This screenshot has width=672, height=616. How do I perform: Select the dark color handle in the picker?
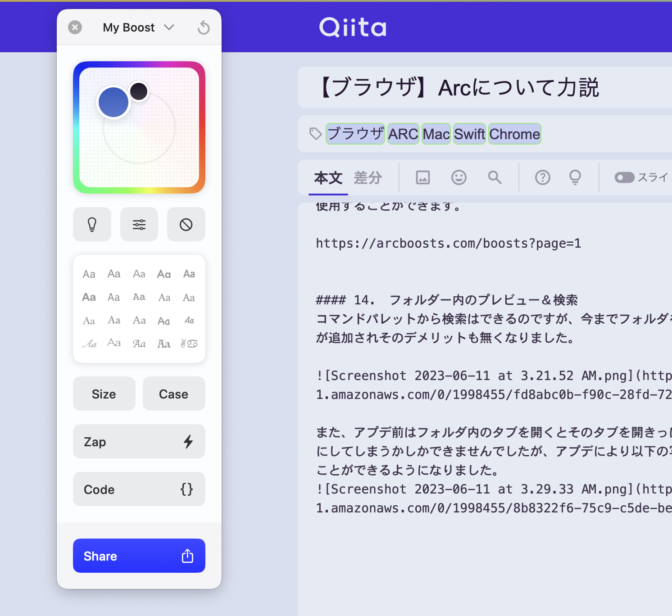tap(139, 91)
